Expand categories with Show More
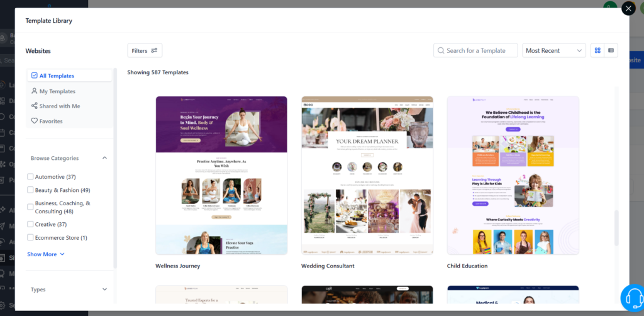 click(x=46, y=254)
